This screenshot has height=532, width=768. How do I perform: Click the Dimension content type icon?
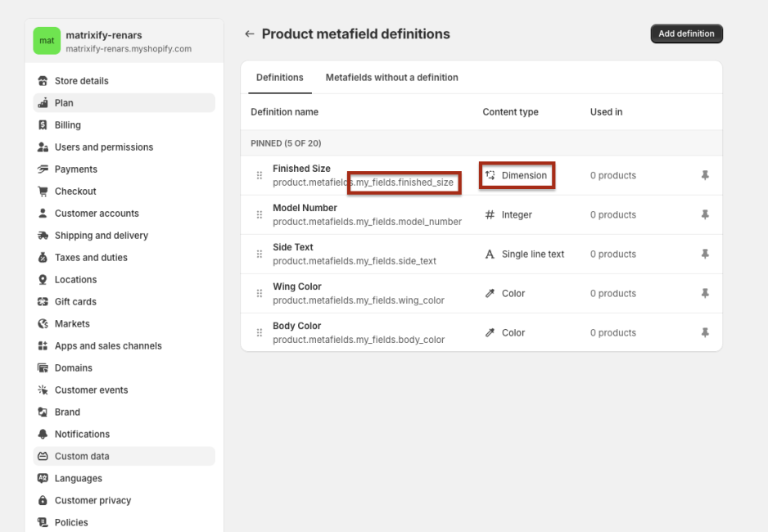click(x=490, y=175)
